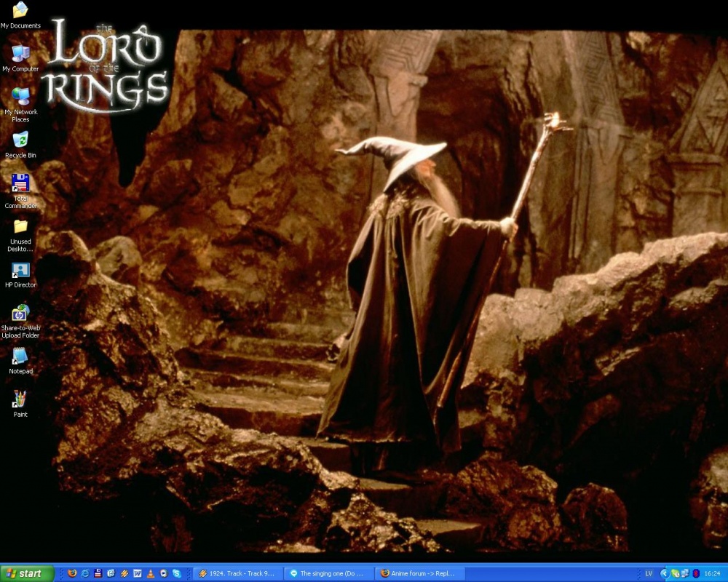Image resolution: width=728 pixels, height=582 pixels.
Task: Select the Total Commander desktop shortcut
Action: (20, 191)
